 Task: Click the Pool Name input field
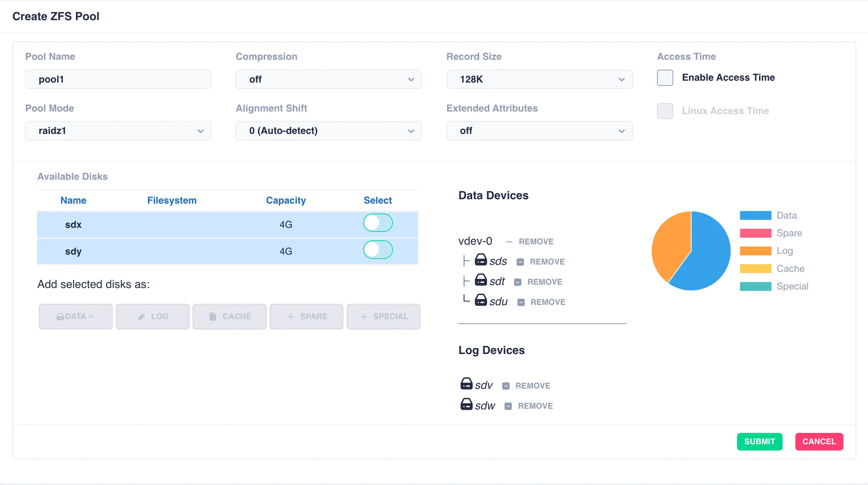pyautogui.click(x=118, y=79)
